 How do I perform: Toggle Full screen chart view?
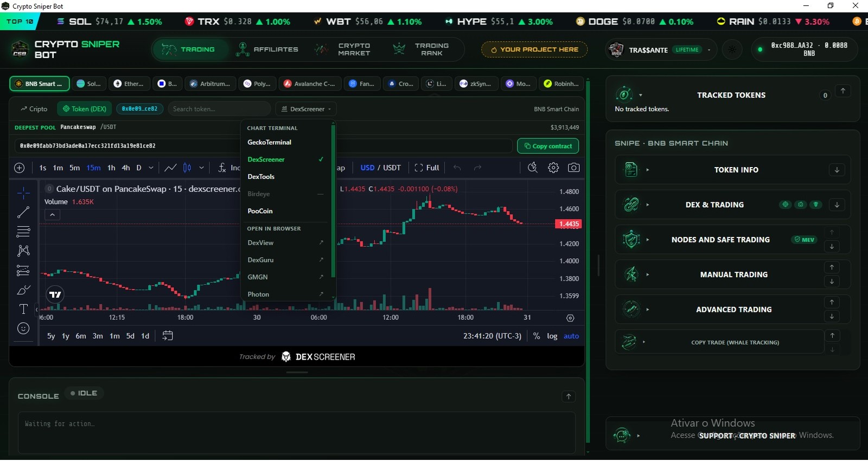427,168
